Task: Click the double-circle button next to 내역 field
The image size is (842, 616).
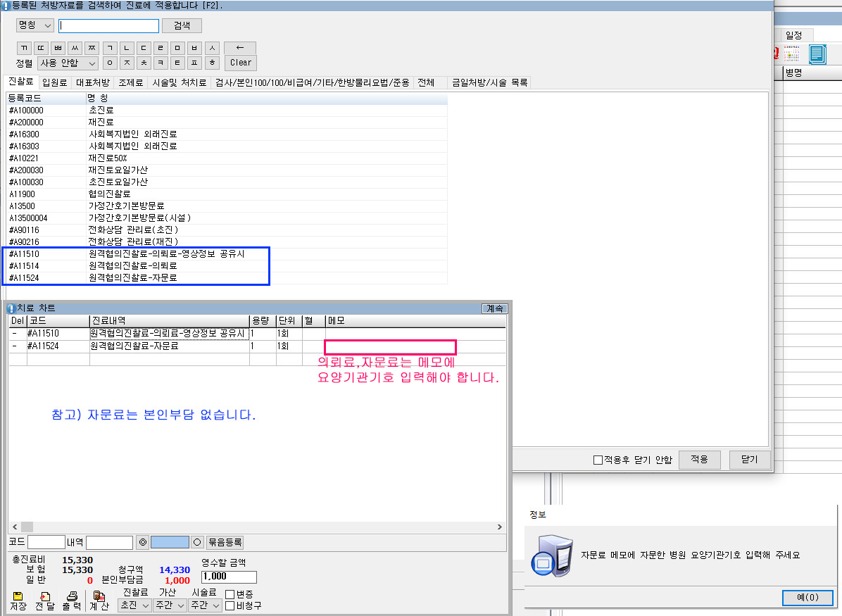Action: tap(142, 542)
